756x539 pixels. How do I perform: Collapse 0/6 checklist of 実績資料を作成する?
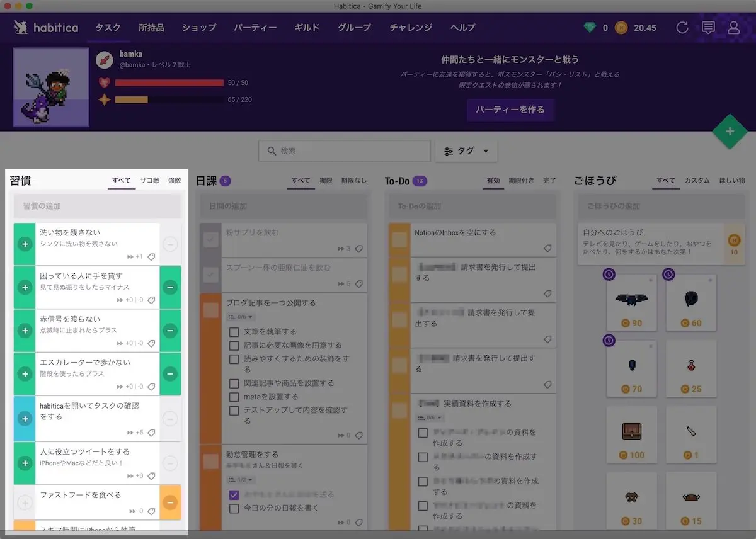(430, 417)
